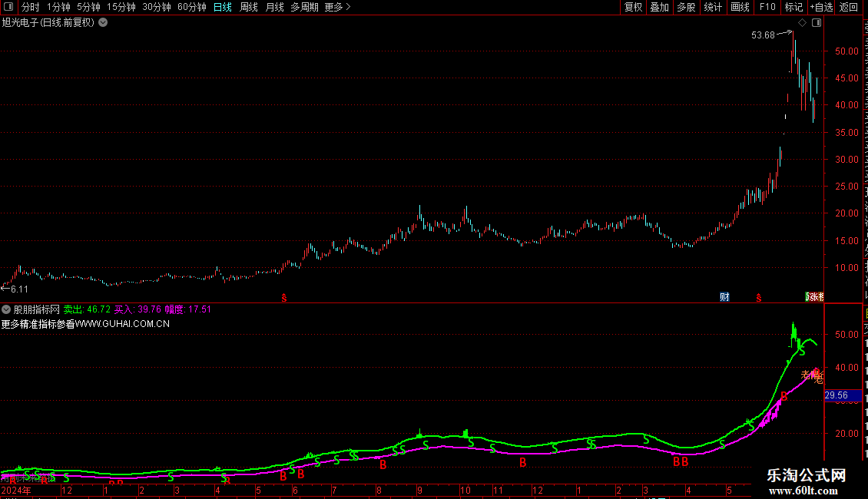Select the 周线 weekly period tab
Viewport: 868px width, 499px height.
click(x=249, y=7)
